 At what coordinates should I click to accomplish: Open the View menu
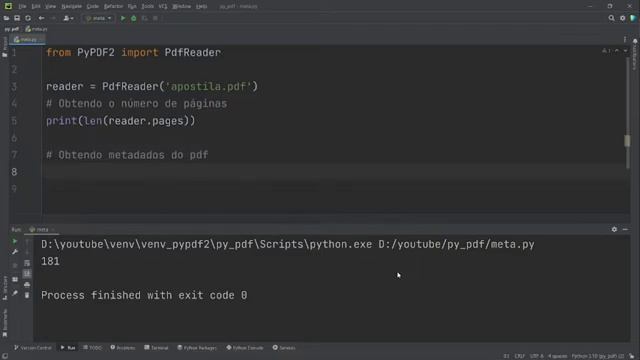50,7
